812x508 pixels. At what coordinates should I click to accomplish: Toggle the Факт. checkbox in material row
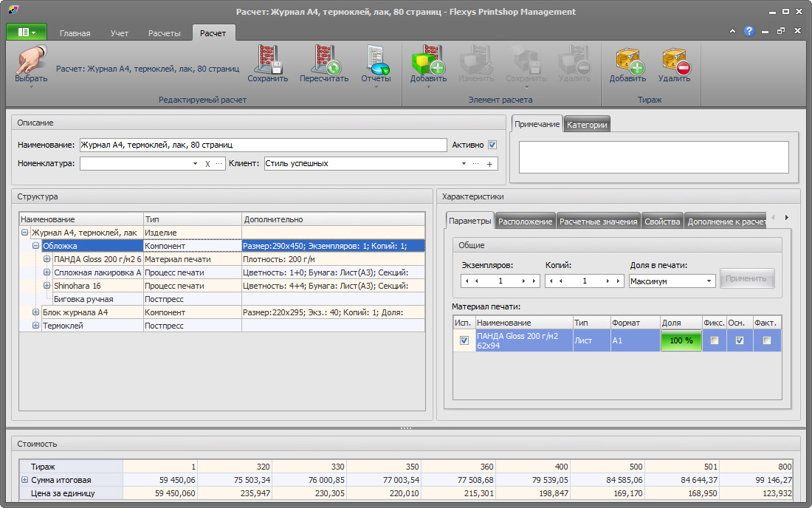(767, 340)
